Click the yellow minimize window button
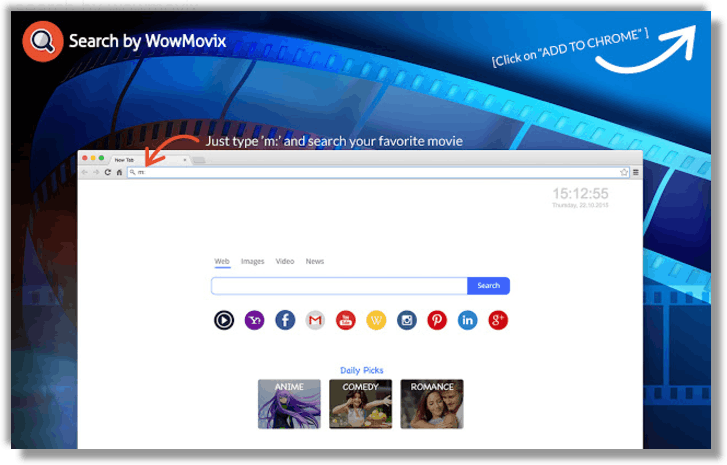 pos(93,158)
